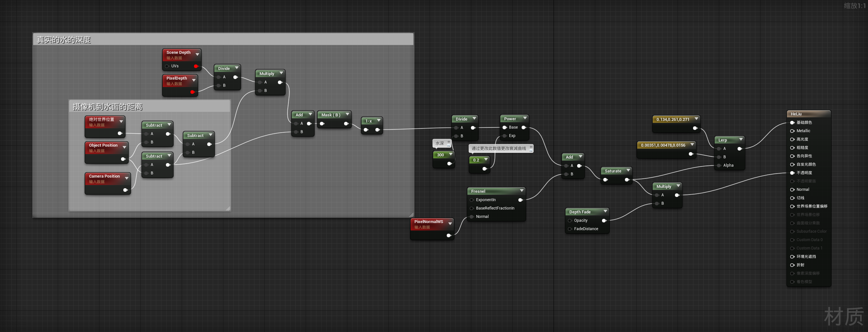This screenshot has width=868, height=332.
Task: Expand the 0.134,0.261,0.271 color constant arrow
Action: [696, 119]
